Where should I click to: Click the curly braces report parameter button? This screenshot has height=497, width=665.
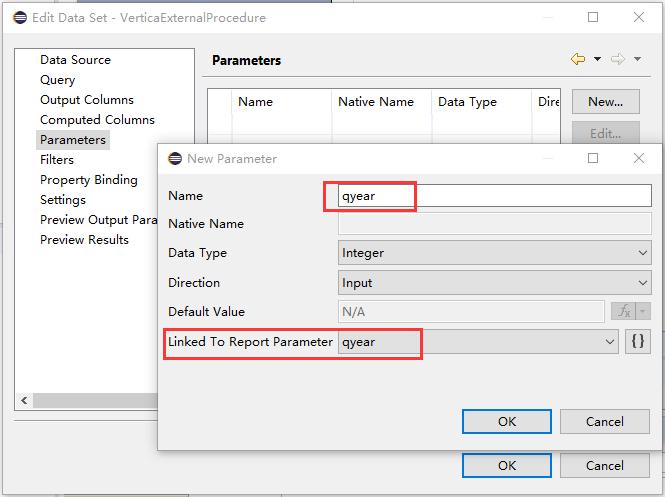638,342
